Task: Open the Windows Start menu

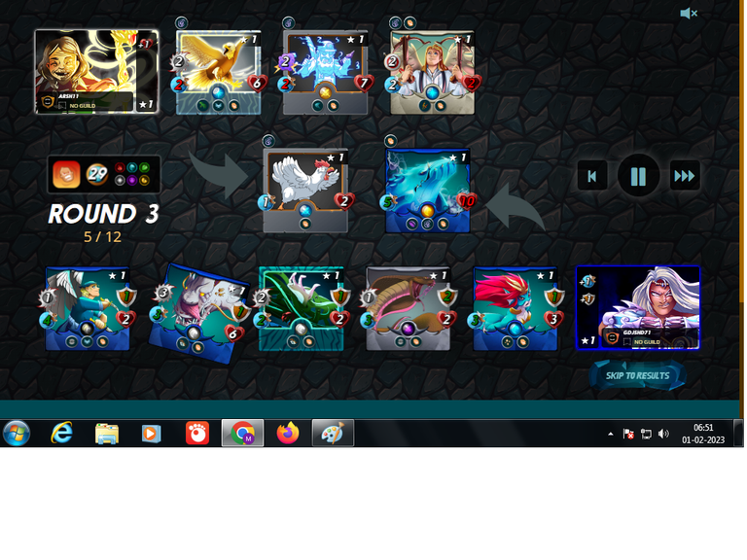Action: tap(17, 433)
